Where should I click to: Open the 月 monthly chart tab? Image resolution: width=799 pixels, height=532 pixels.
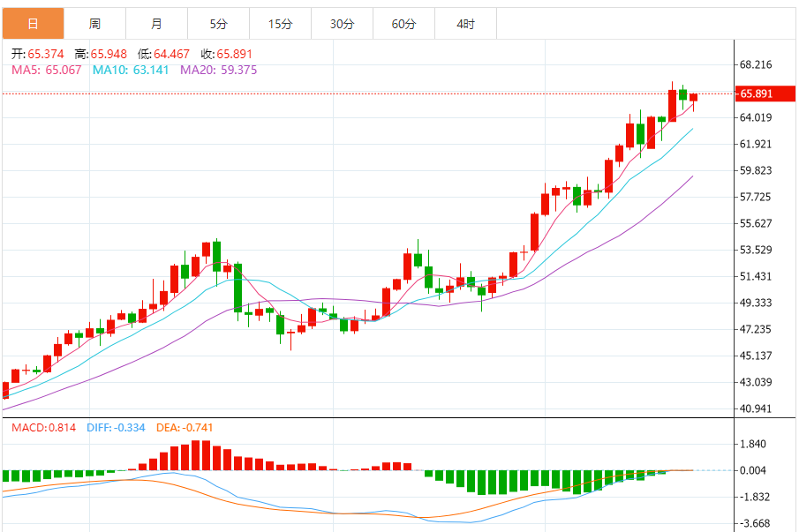[x=156, y=24]
